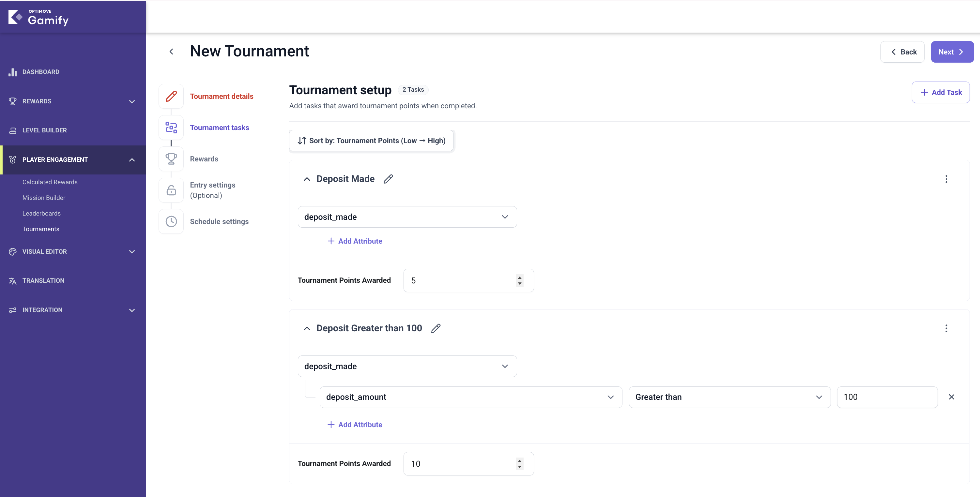This screenshot has height=497, width=980.
Task: Open Deposit Greater than 100 options menu
Action: (x=946, y=328)
